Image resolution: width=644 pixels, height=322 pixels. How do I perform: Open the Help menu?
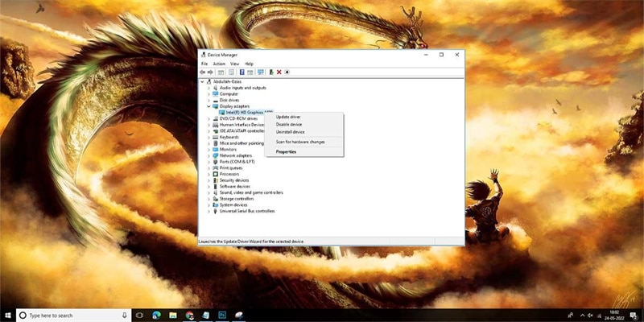tap(249, 64)
